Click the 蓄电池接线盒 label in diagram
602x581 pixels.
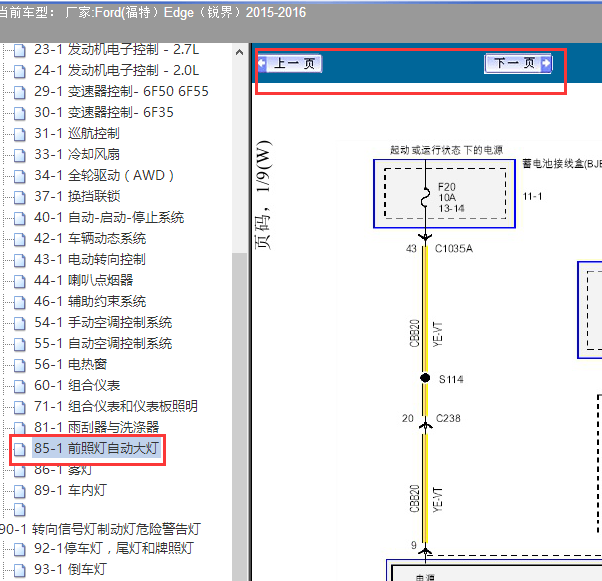pyautogui.click(x=562, y=164)
